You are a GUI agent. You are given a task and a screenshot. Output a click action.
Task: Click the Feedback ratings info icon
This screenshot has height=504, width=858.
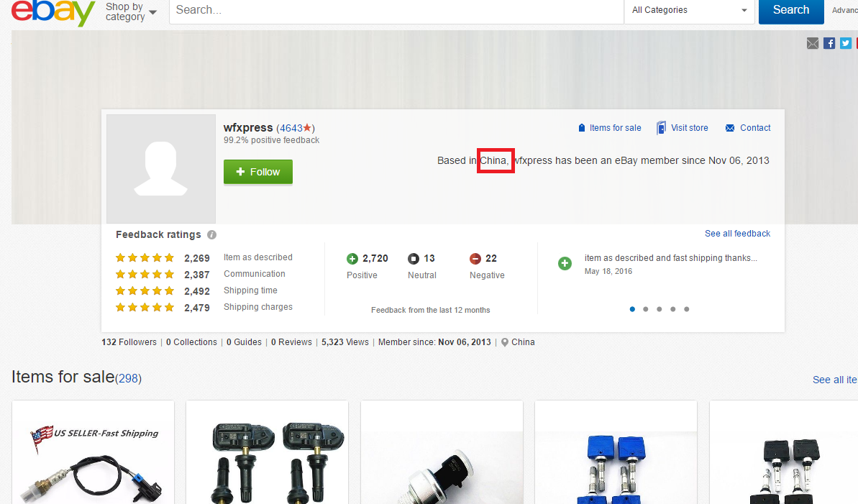(x=211, y=235)
